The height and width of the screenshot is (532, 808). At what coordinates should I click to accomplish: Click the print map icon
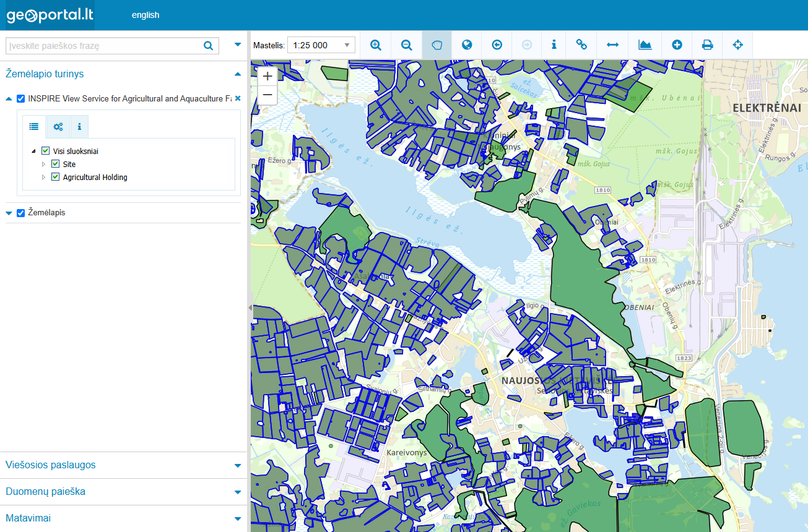click(x=707, y=45)
